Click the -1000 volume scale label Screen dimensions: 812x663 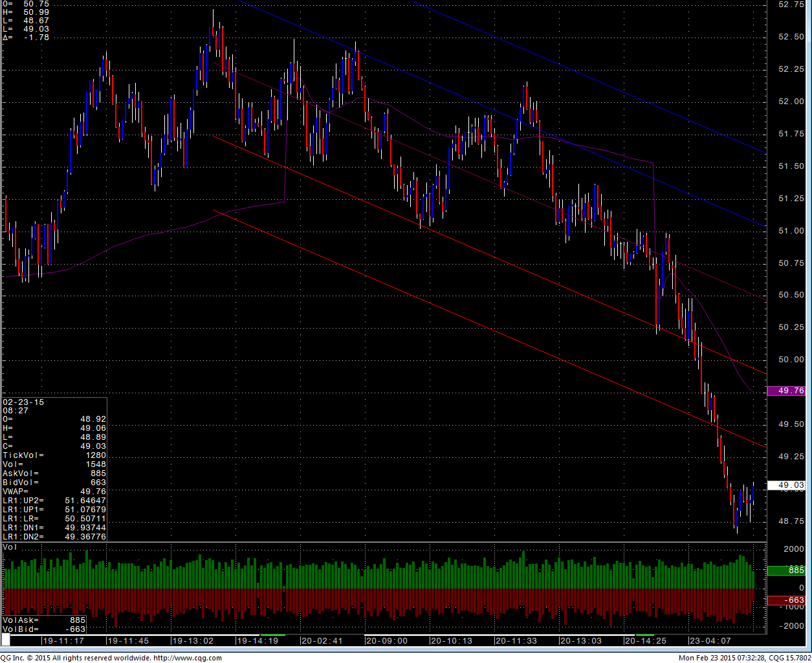point(792,607)
